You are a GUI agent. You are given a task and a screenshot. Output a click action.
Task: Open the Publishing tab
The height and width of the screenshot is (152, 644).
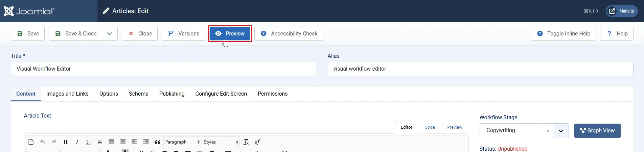coord(172,94)
